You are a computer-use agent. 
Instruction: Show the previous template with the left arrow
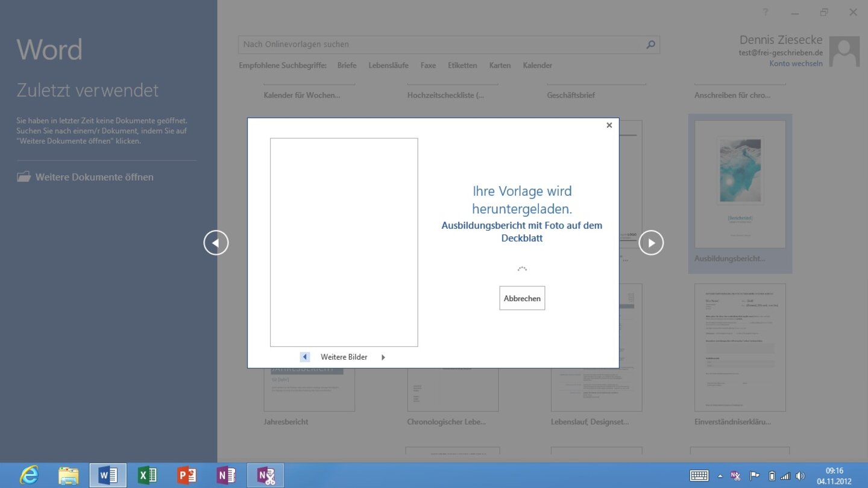[x=216, y=243]
